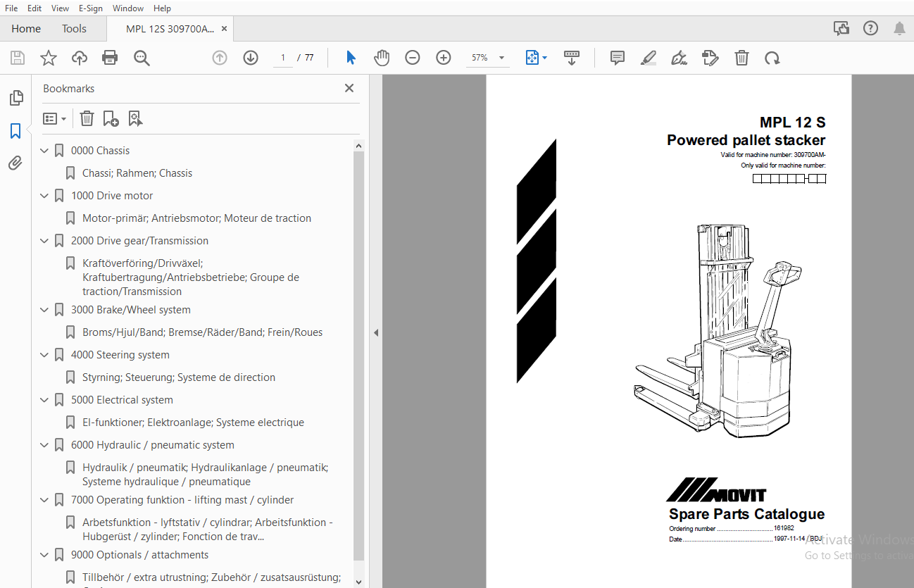Open the File menu
914x588 pixels.
point(11,8)
